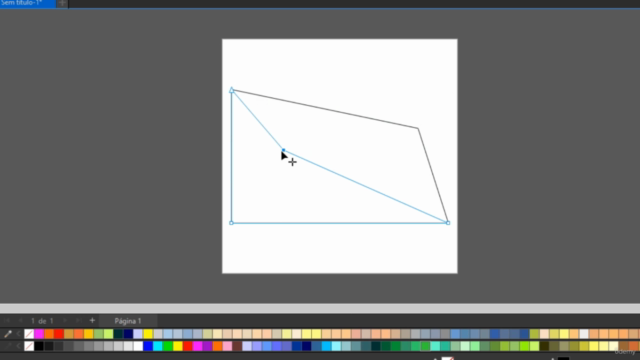This screenshot has height=360, width=640.
Task: Open the Página 1 page tab
Action: pos(128,321)
